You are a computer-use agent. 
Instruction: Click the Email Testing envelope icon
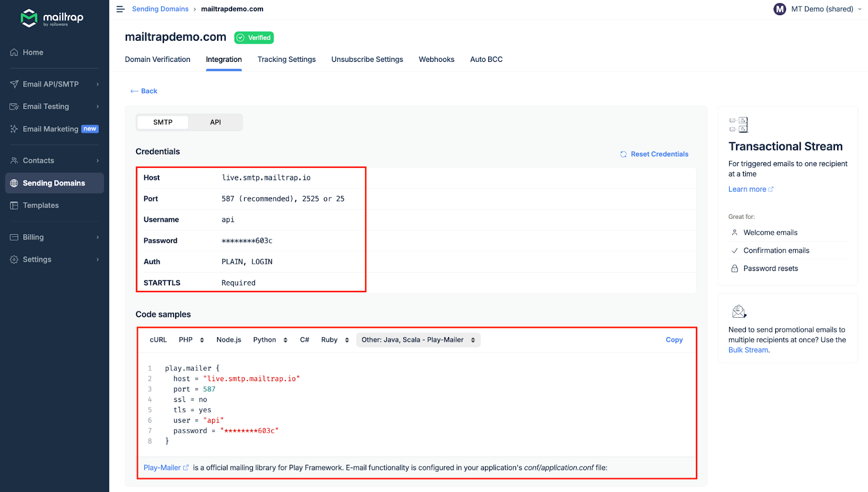14,107
